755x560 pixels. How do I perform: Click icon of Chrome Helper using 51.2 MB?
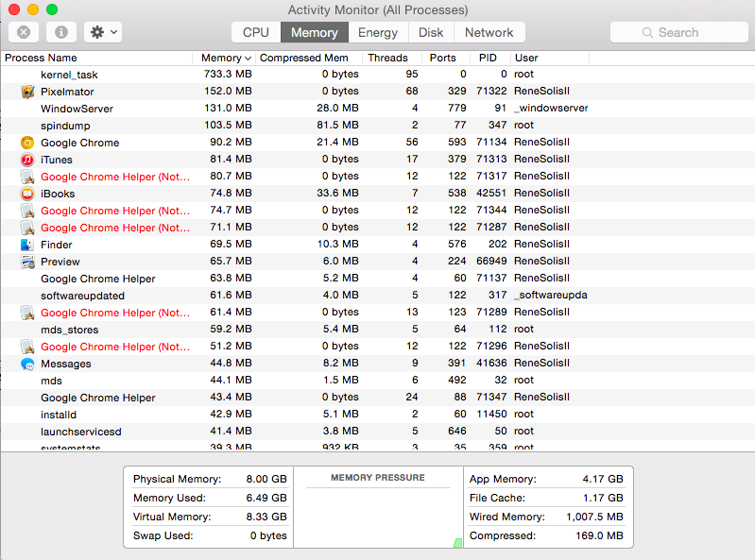(27, 347)
